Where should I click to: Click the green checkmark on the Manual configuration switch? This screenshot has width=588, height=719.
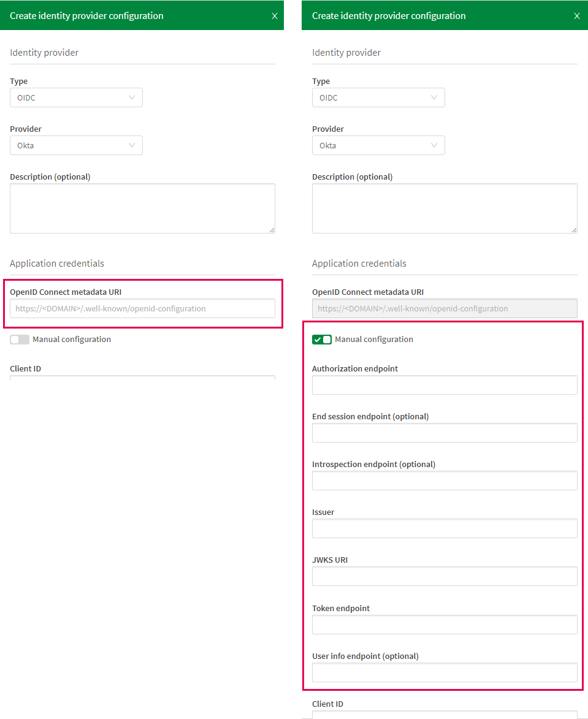tap(318, 339)
